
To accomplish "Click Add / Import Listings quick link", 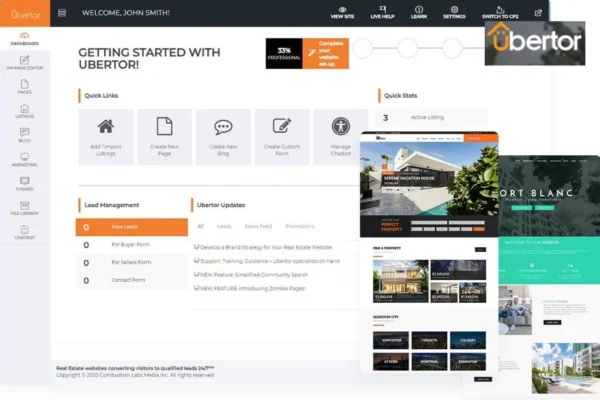I will [106, 137].
